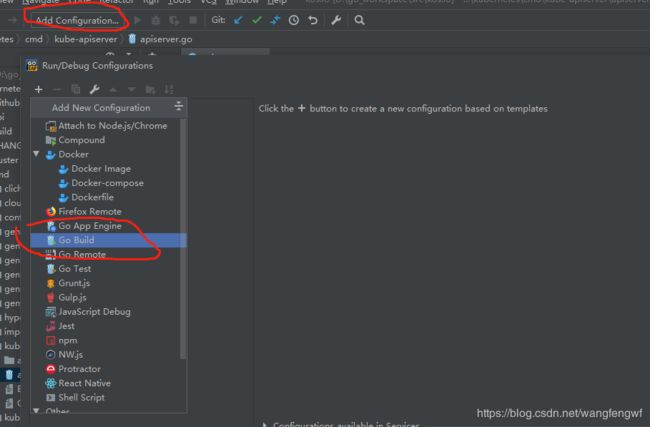Click the green Run arrow in main toolbar
The width and height of the screenshot is (650, 427).
(138, 20)
